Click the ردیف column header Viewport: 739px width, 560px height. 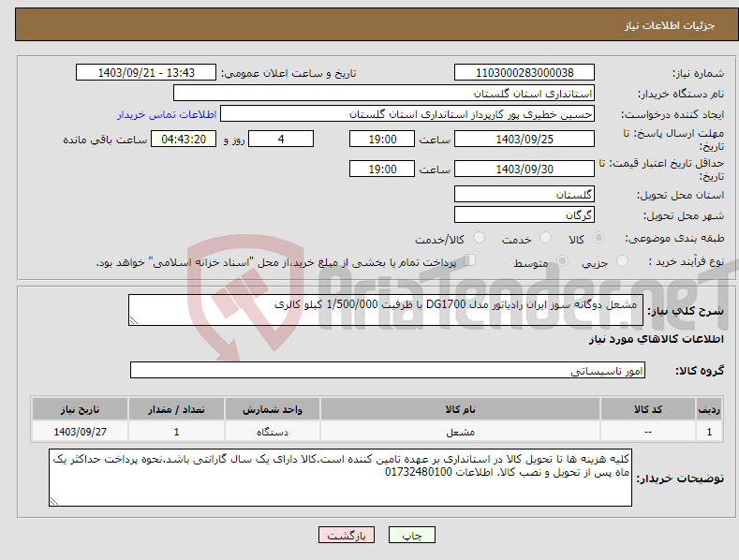click(x=709, y=409)
